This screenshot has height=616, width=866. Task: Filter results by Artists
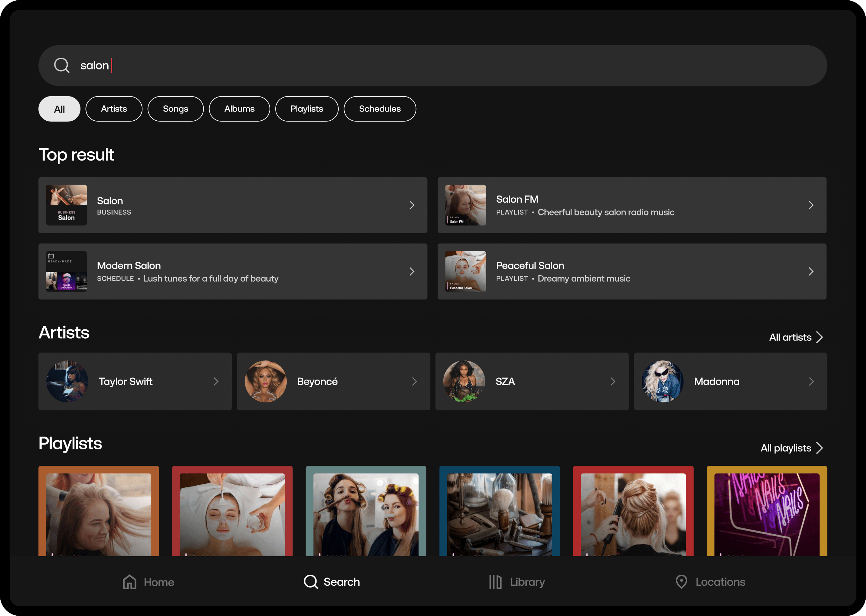[x=114, y=109]
